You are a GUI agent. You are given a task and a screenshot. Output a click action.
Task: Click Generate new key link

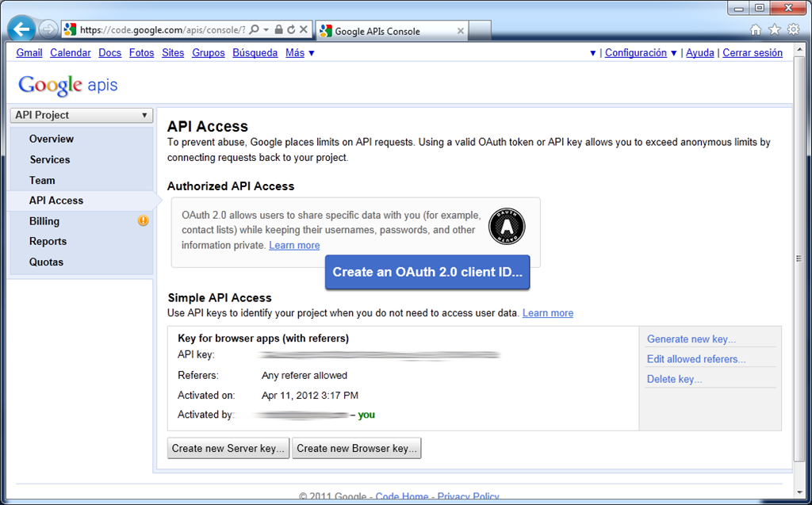[691, 339]
